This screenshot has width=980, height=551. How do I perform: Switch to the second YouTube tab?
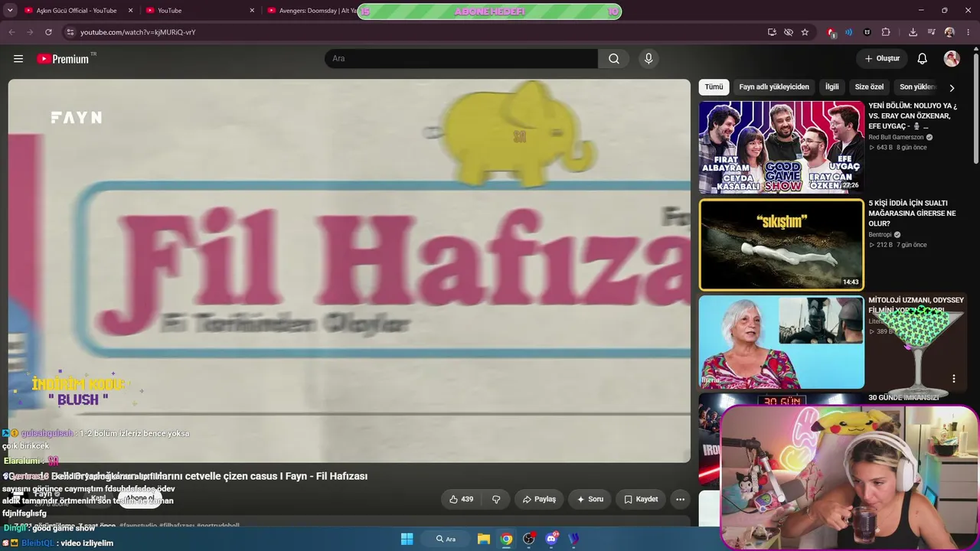click(x=199, y=11)
